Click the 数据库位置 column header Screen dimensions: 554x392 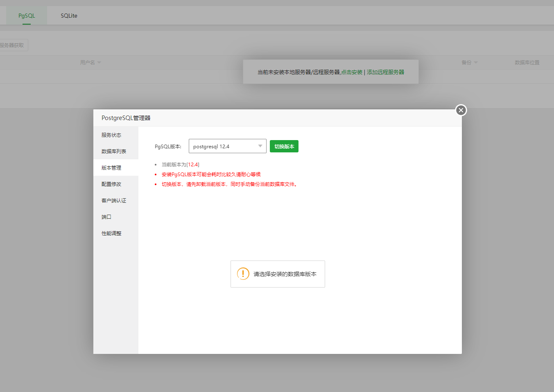pyautogui.click(x=527, y=62)
